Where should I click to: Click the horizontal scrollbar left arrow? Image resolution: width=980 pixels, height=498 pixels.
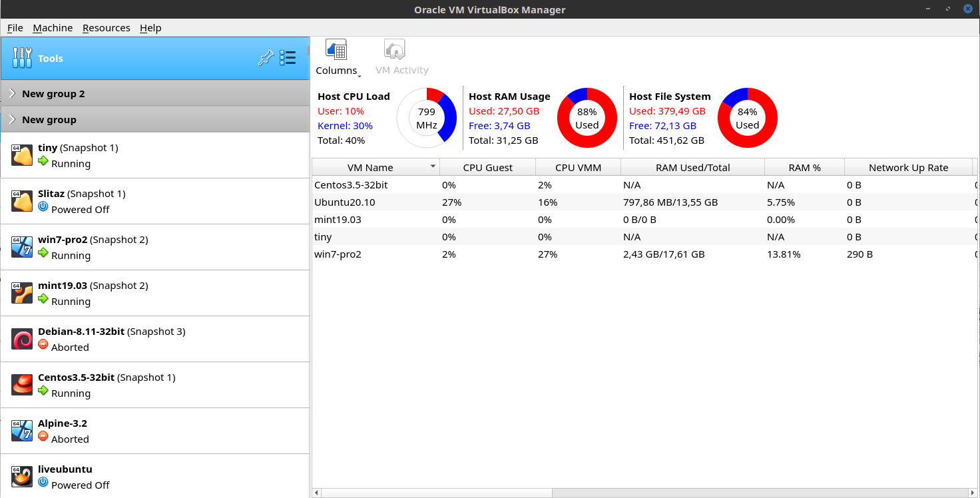[317, 493]
